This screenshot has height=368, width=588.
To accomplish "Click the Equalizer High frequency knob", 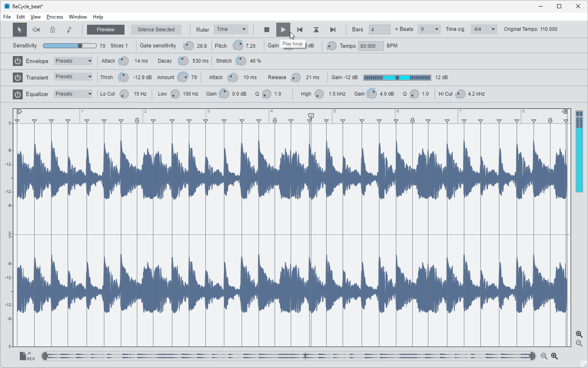I will 319,94.
